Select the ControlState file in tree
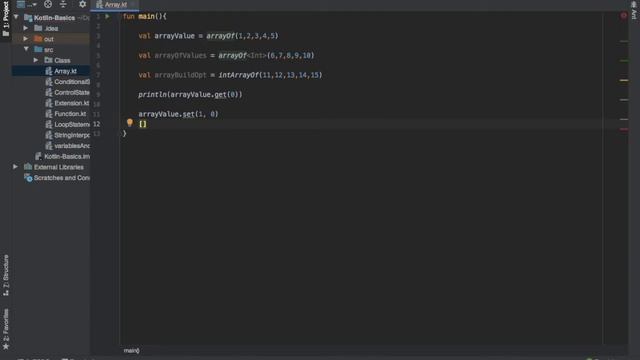This screenshot has width=640, height=360. [x=72, y=93]
